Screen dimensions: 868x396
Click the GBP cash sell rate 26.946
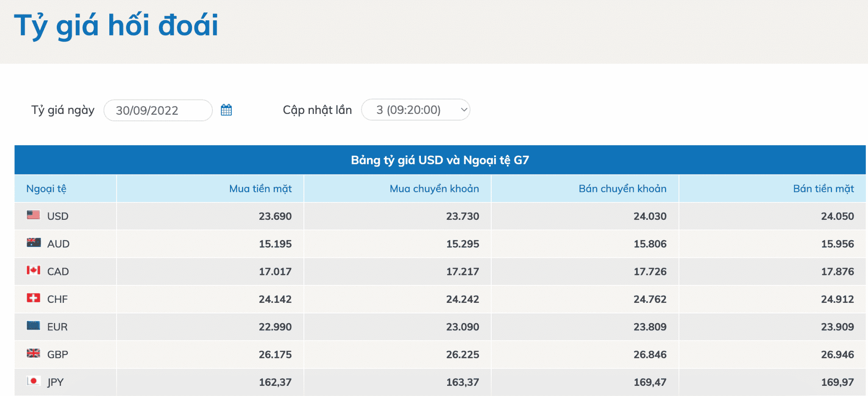click(x=837, y=354)
